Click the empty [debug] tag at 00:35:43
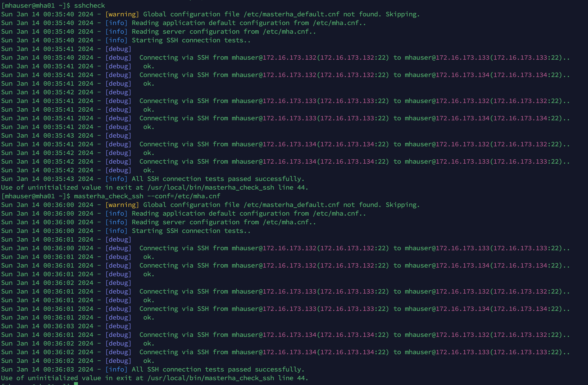Viewport: 588px width, 385px height. (118, 135)
